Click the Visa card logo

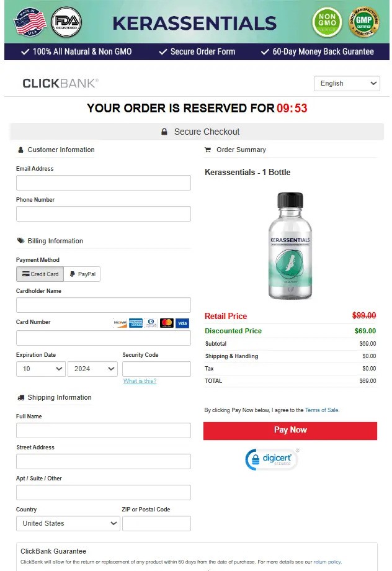tap(182, 323)
